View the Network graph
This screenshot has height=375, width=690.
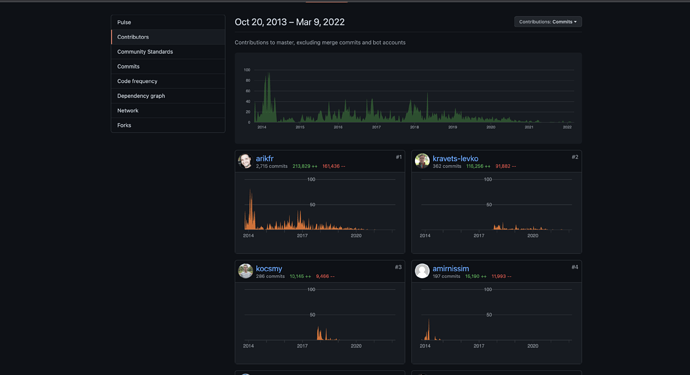point(168,110)
